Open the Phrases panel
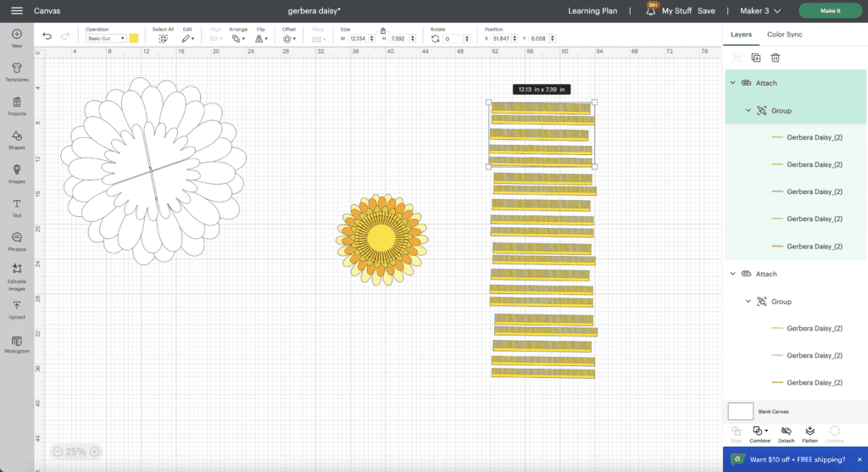 pyautogui.click(x=17, y=242)
